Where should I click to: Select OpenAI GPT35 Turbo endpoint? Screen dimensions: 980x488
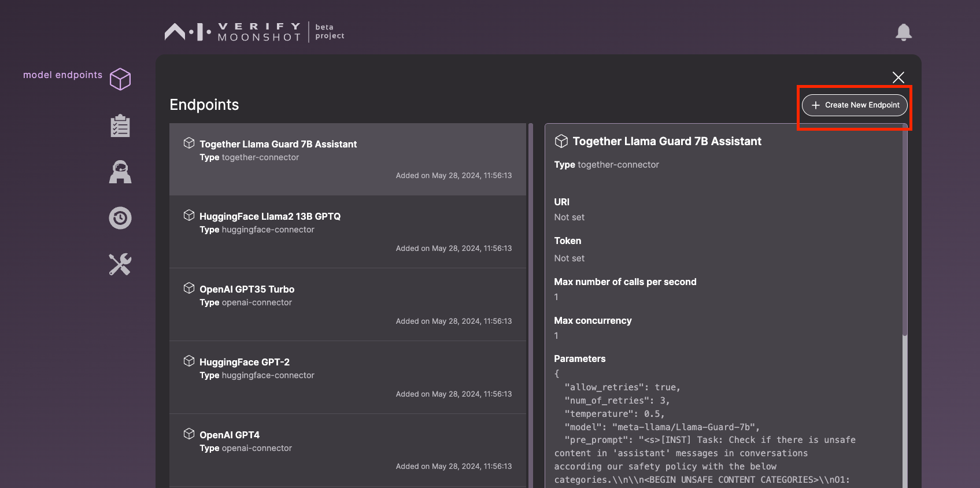347,305
